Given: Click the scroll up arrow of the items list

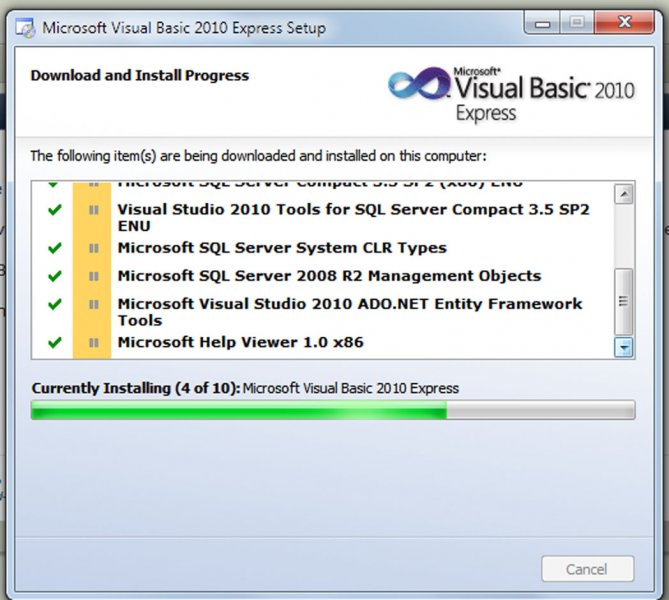Looking at the screenshot, I should [624, 195].
